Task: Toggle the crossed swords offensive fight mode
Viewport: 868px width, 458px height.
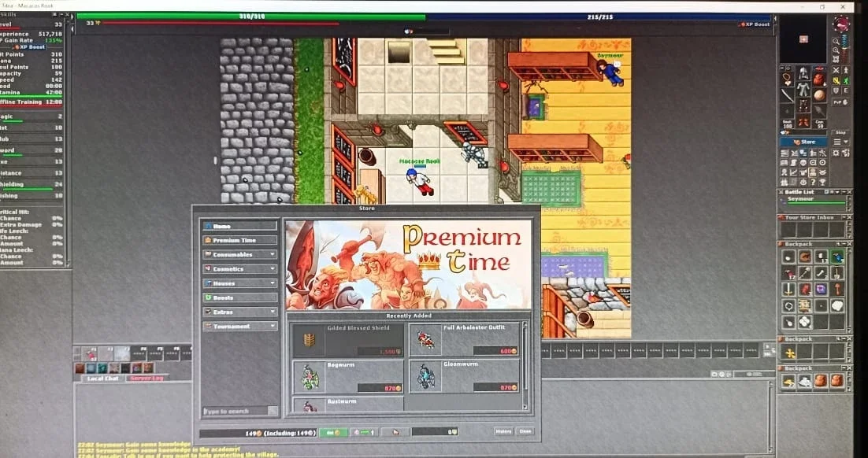Action: 836,70
